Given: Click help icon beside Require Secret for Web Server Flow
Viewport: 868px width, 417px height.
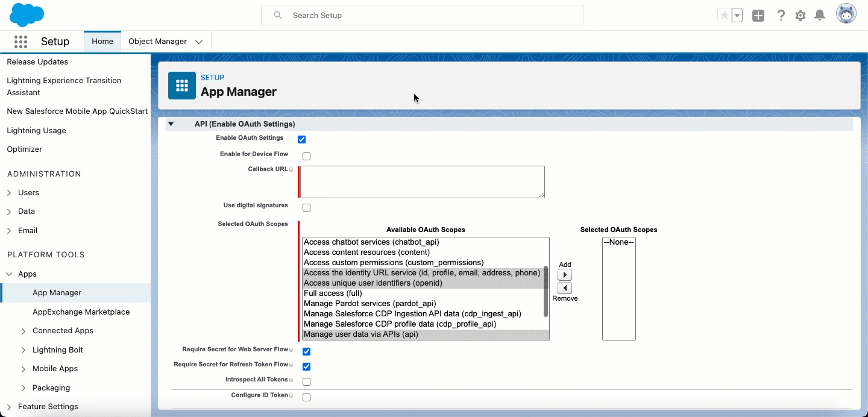Looking at the screenshot, I should coord(291,350).
